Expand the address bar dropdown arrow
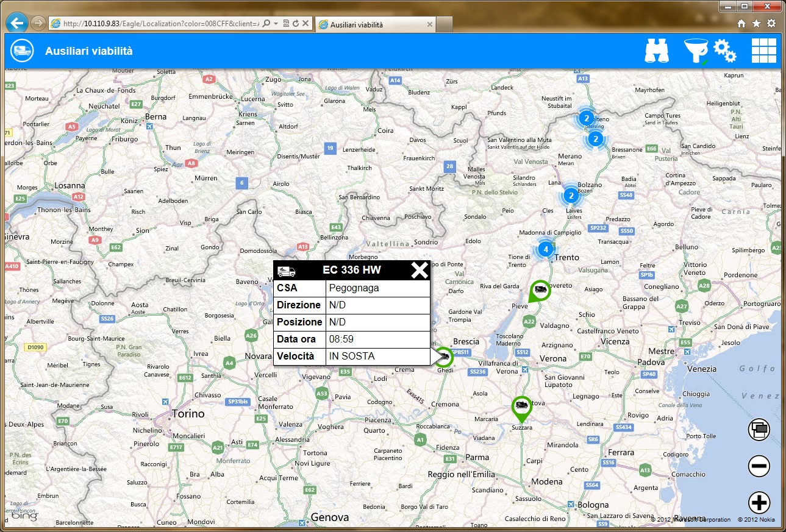786x532 pixels. point(276,24)
